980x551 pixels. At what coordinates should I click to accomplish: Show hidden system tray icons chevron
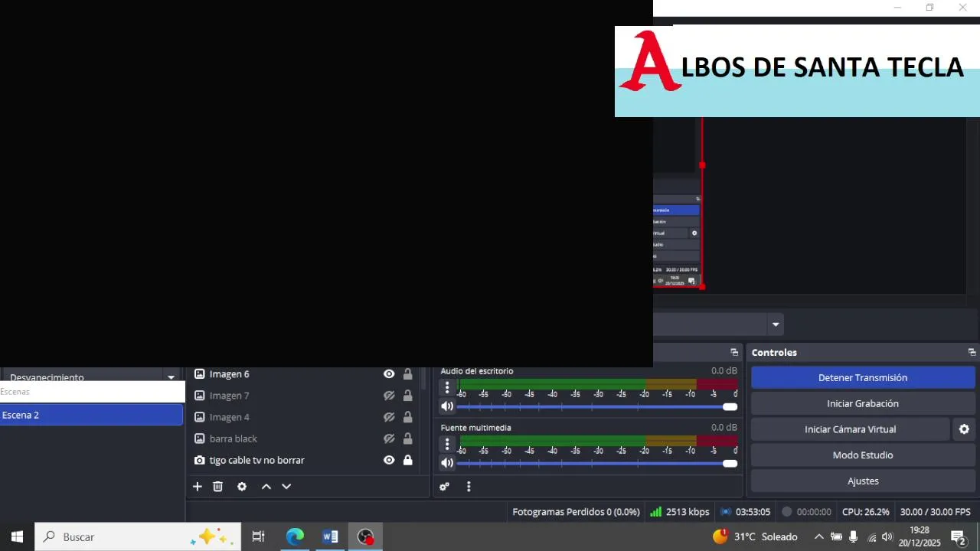click(818, 537)
